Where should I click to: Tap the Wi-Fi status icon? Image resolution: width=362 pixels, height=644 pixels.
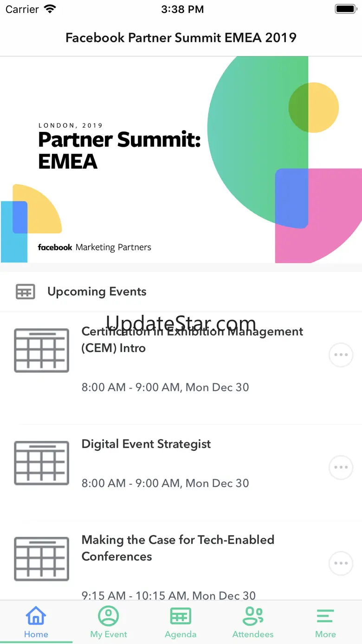49,9
